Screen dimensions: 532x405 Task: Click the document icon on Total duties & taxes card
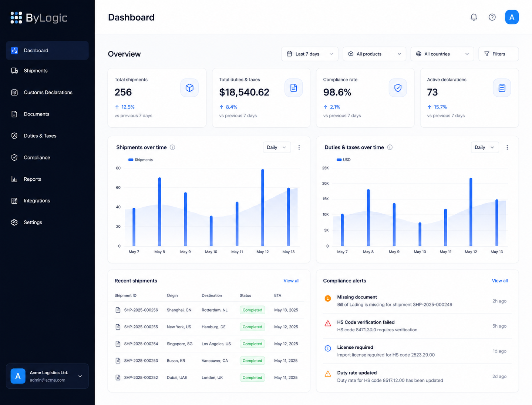coord(294,88)
